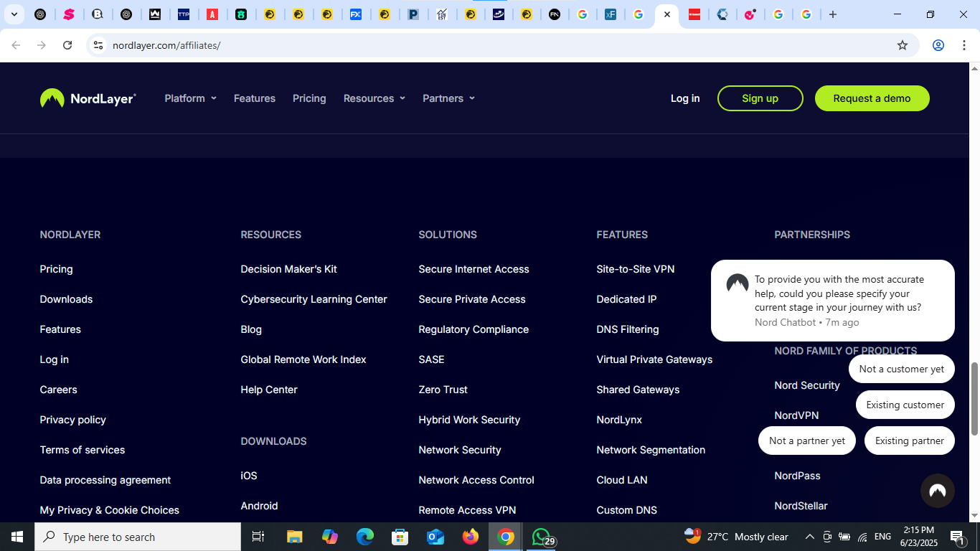Image resolution: width=980 pixels, height=551 pixels.
Task: Open Outlook from taskbar
Action: (435, 537)
